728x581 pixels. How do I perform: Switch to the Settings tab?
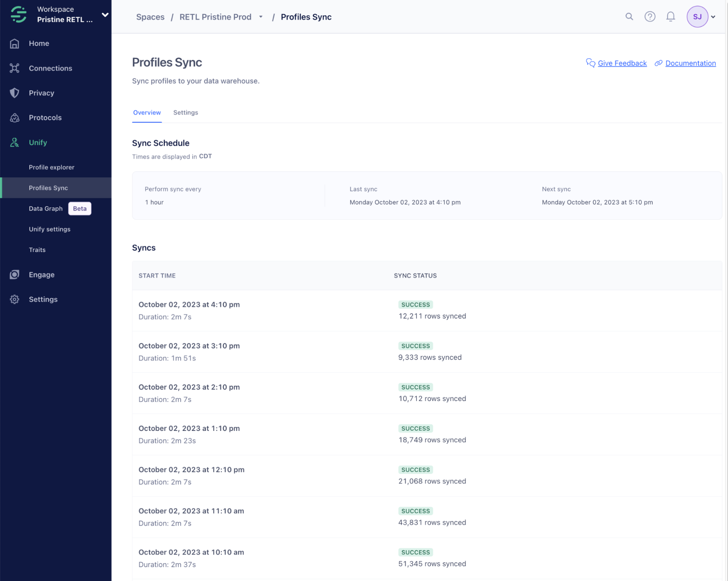tap(185, 113)
